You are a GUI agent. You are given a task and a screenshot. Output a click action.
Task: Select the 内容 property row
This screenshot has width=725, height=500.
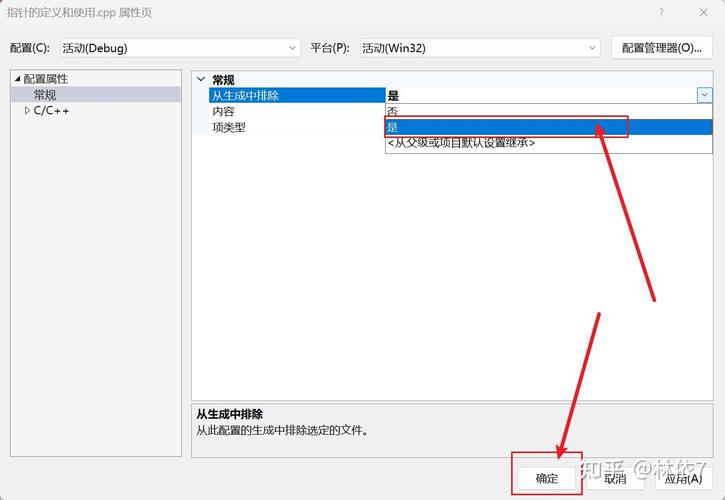[x=297, y=111]
